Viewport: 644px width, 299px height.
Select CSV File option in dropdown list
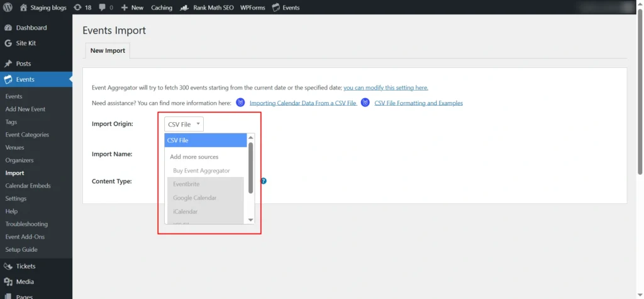pyautogui.click(x=206, y=140)
